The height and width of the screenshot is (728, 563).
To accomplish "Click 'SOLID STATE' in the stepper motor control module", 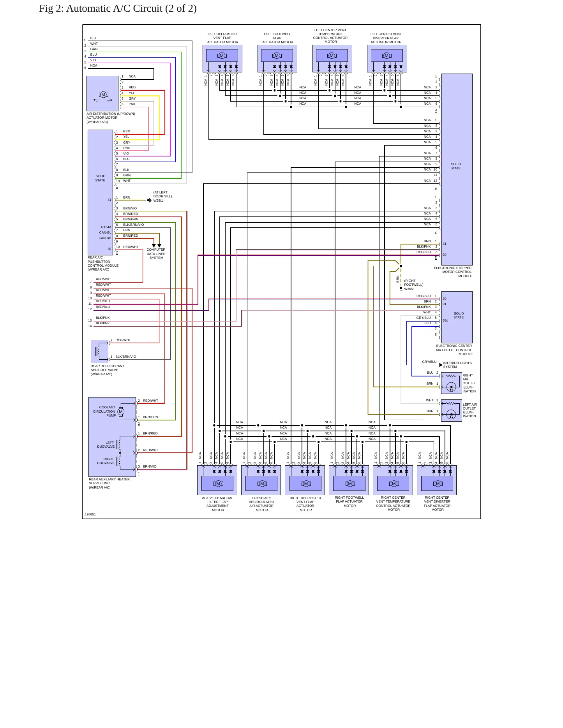I will (x=456, y=166).
